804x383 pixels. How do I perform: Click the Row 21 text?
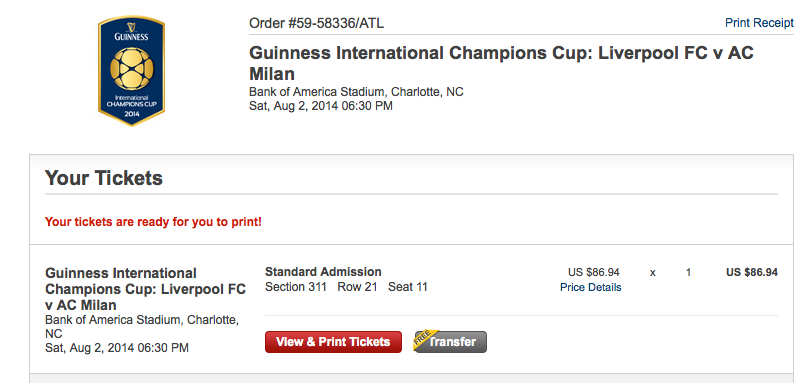(357, 287)
